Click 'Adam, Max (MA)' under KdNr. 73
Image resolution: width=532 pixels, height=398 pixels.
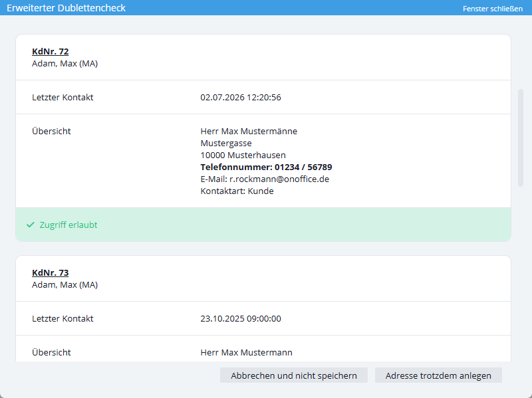pyautogui.click(x=65, y=285)
